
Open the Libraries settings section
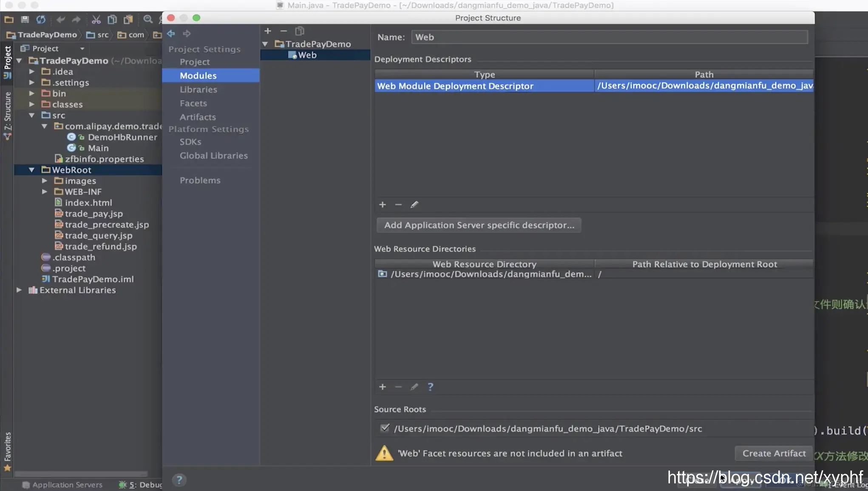coord(198,89)
